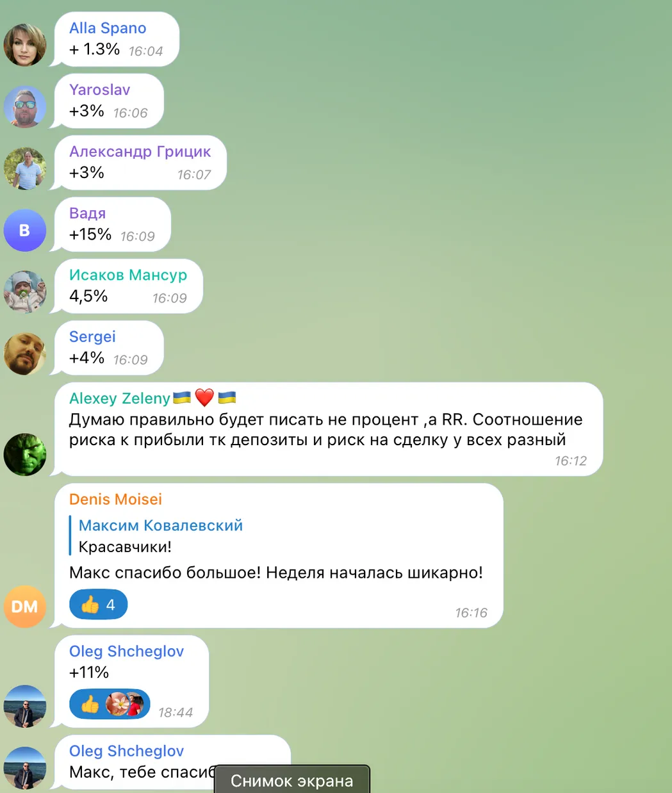Click Александр Грицик's avatar photo
Viewport: 672px width, 793px height.
tap(25, 168)
